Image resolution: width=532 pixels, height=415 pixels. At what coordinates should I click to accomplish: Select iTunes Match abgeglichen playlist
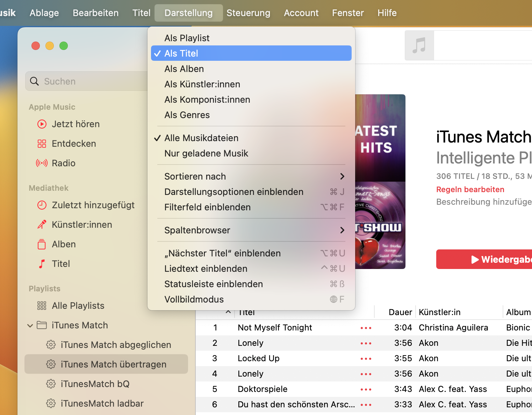point(106,345)
